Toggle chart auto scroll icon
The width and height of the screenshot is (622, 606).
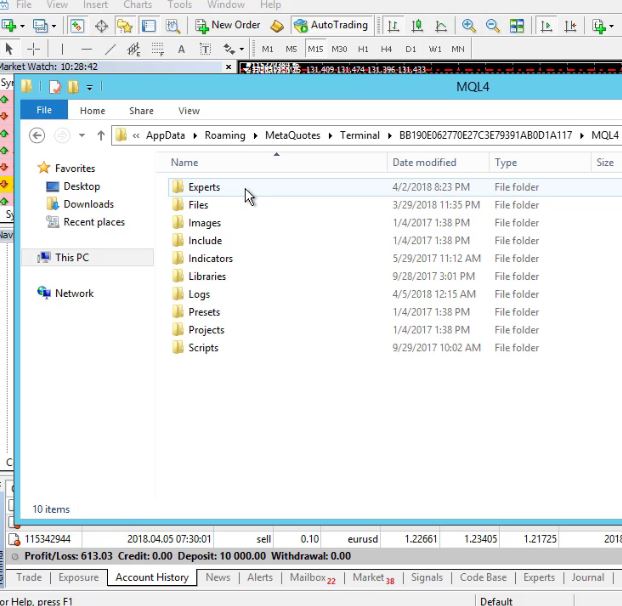547,26
